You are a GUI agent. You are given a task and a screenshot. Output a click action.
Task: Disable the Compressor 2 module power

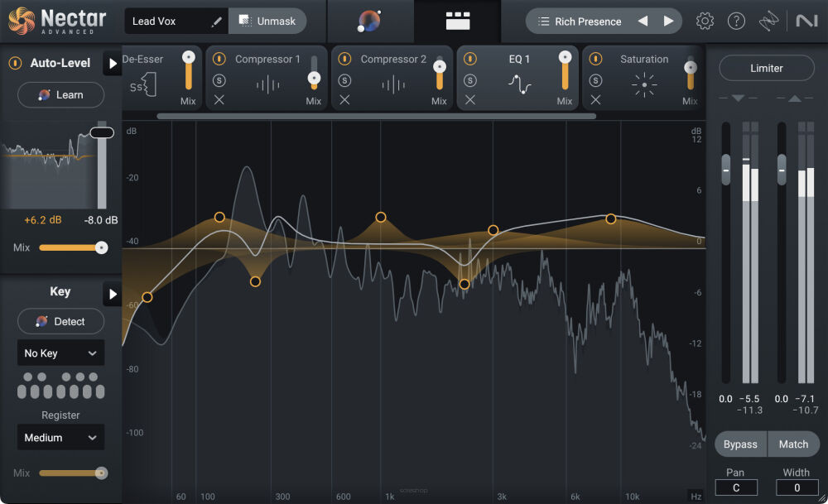click(344, 60)
